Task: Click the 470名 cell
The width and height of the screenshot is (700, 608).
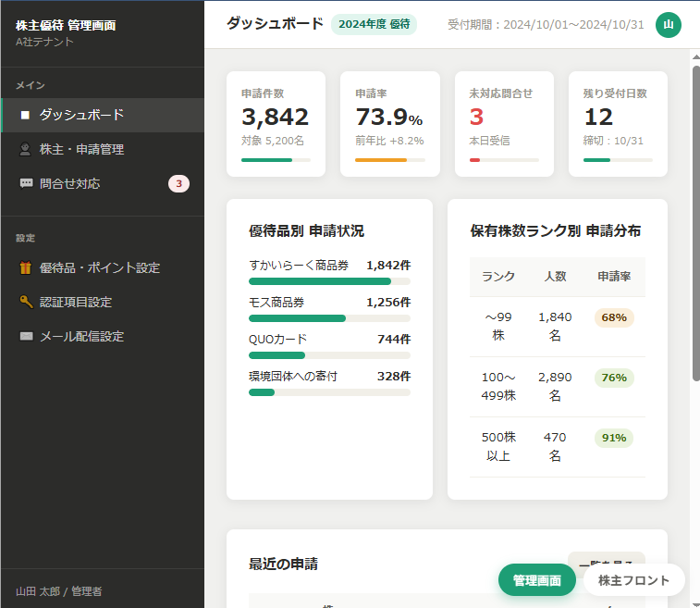Action: coord(555,447)
